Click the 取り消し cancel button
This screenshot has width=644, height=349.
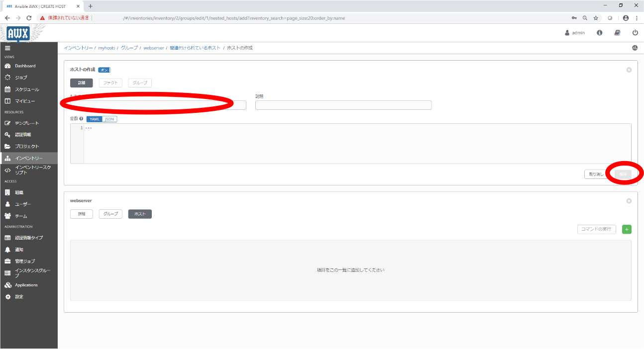pyautogui.click(x=596, y=174)
